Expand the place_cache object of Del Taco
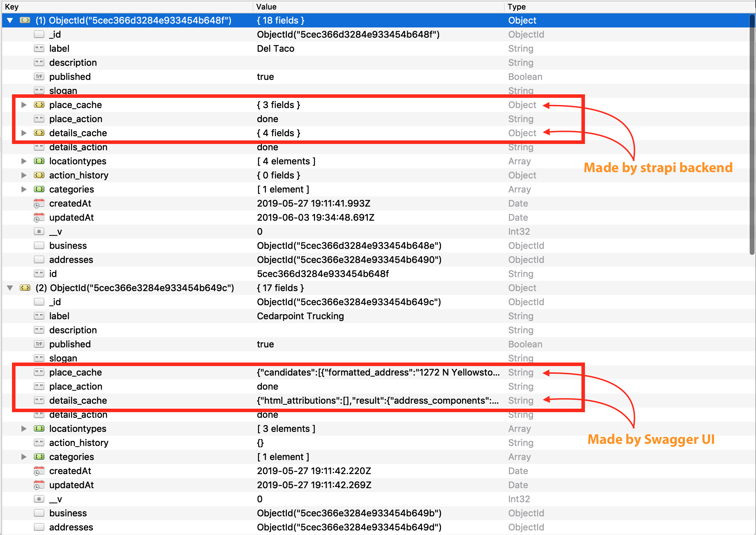Image resolution: width=756 pixels, height=535 pixels. tap(24, 105)
